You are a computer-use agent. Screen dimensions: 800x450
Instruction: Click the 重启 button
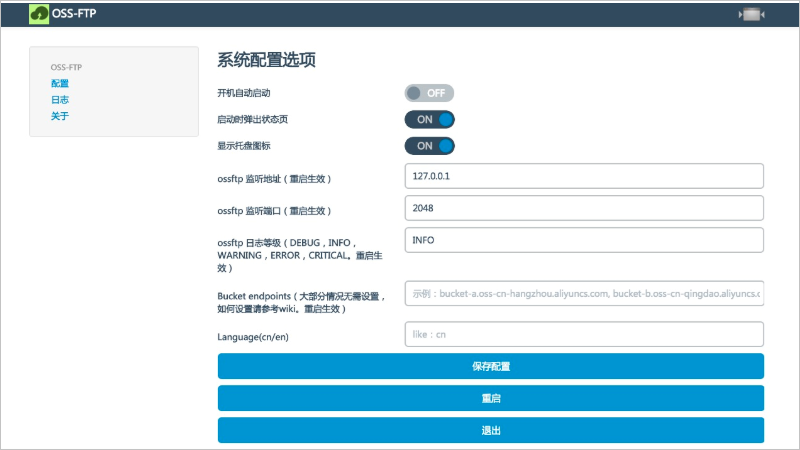[491, 398]
